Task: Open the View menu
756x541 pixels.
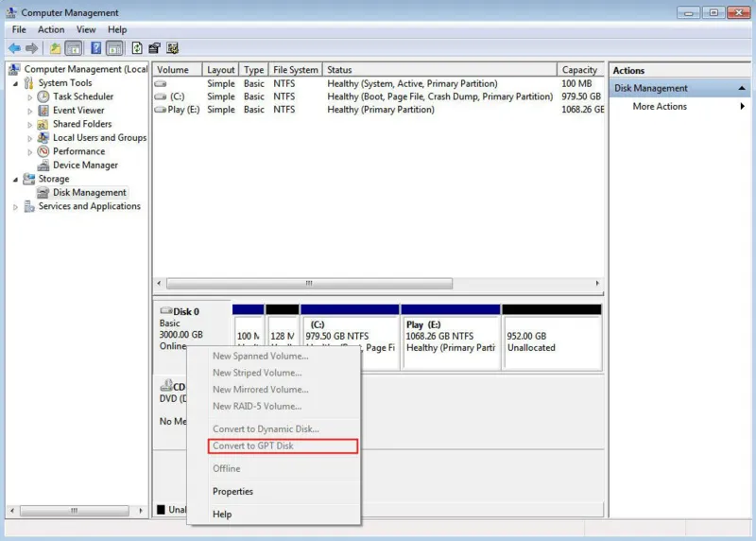Action: tap(86, 29)
